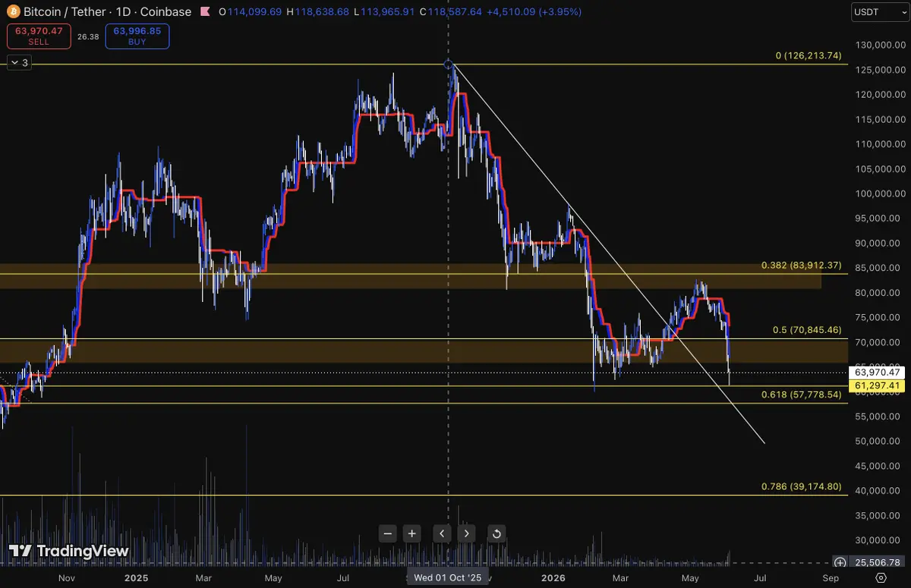The width and height of the screenshot is (911, 588).
Task: Click the 63,970.47 current price label on axis
Action: (877, 373)
